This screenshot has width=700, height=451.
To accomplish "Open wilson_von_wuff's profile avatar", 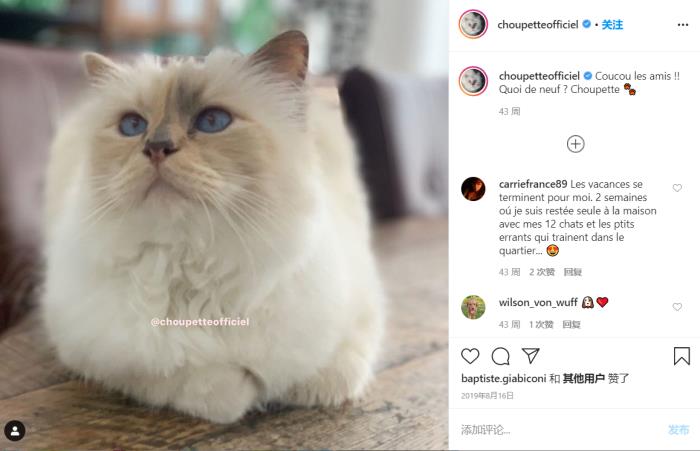I will [473, 307].
